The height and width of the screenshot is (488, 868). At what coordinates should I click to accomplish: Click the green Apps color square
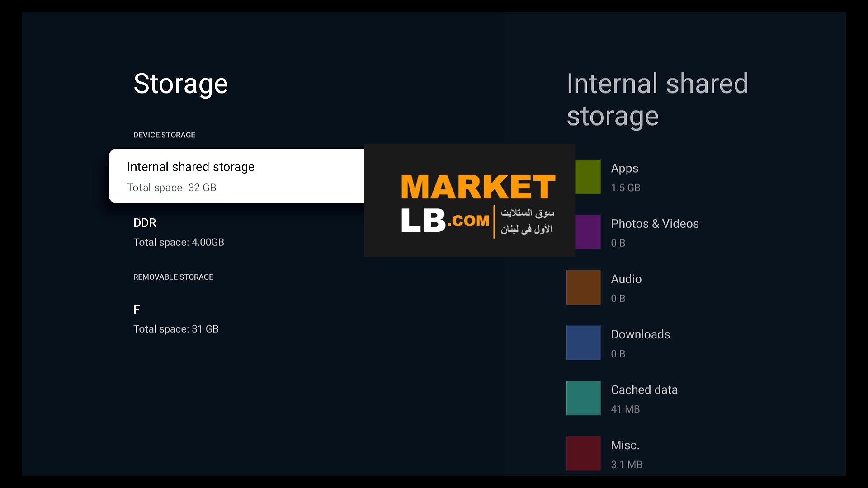[588, 177]
